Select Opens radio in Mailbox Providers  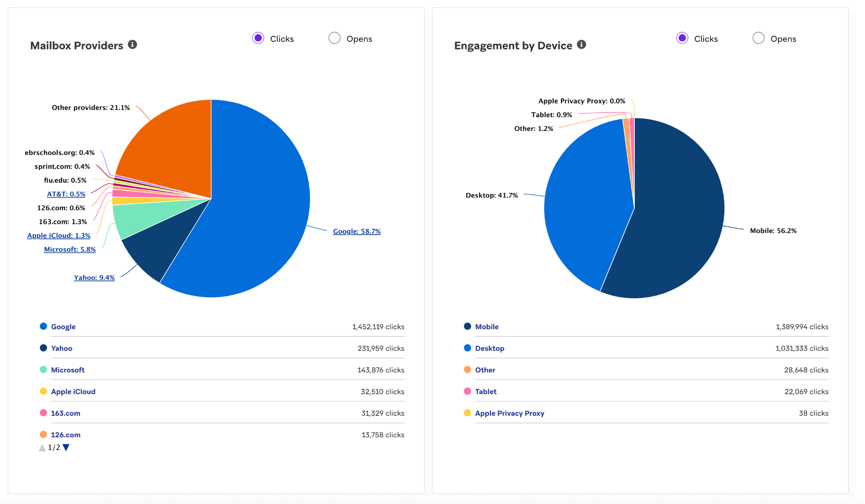(x=335, y=38)
